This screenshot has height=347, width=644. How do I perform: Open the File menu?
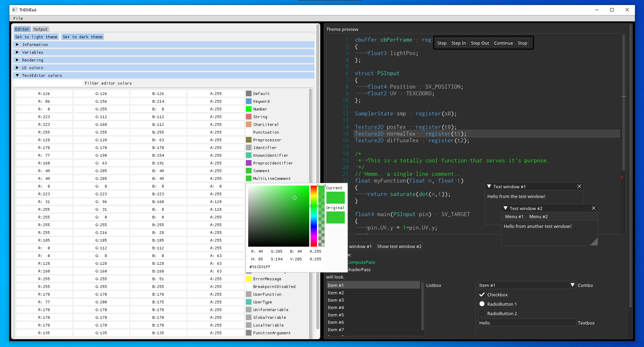18,18
